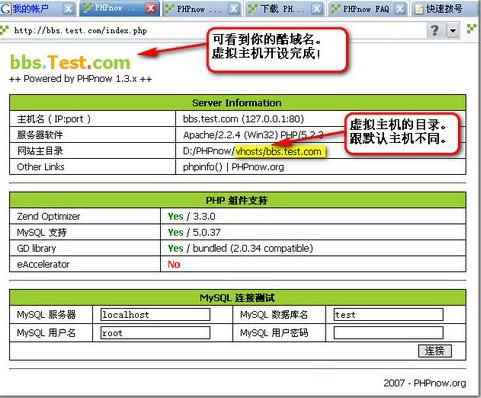Click the address bar page favicon
This screenshot has width=481, height=398.
(x=4, y=30)
